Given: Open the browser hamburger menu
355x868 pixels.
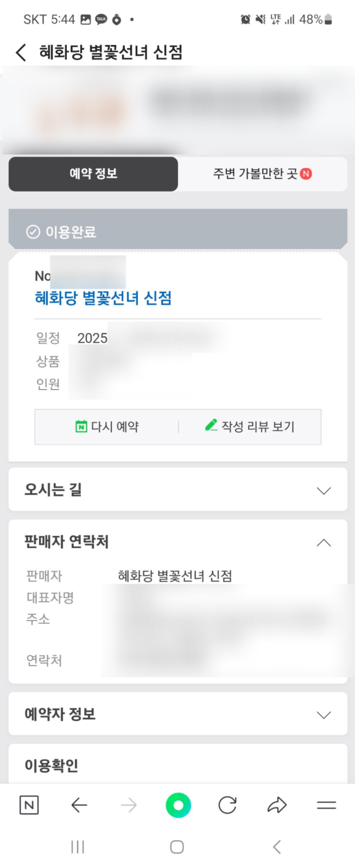Looking at the screenshot, I should coord(326,805).
